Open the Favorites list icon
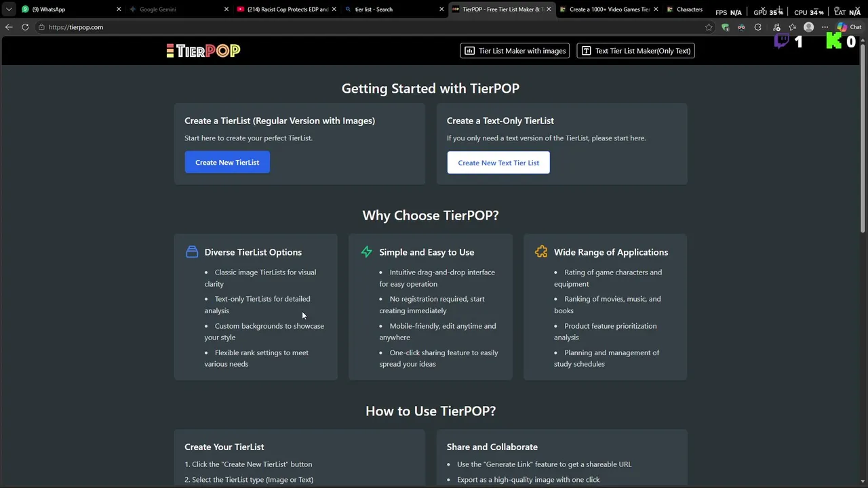The image size is (868, 488). [x=792, y=27]
